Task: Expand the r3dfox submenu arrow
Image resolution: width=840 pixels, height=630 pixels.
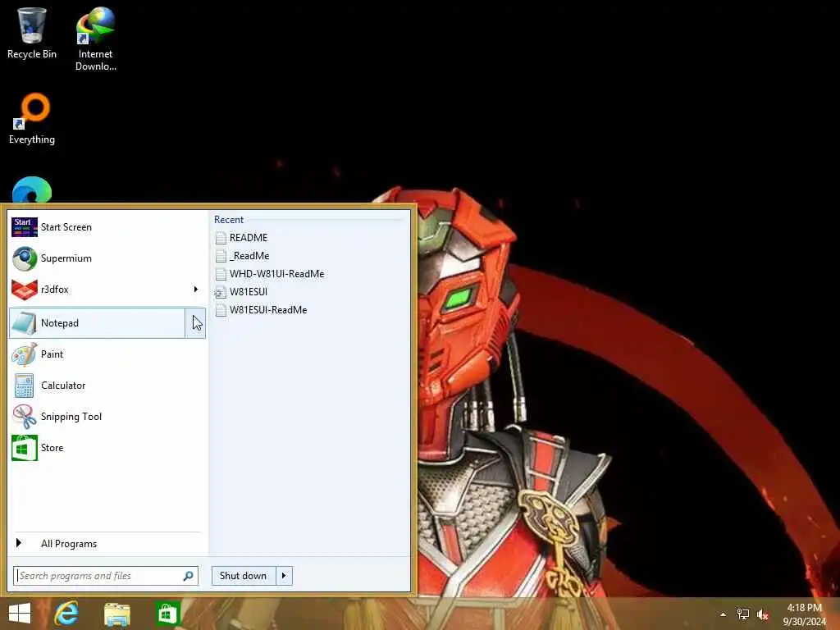Action: tap(195, 290)
